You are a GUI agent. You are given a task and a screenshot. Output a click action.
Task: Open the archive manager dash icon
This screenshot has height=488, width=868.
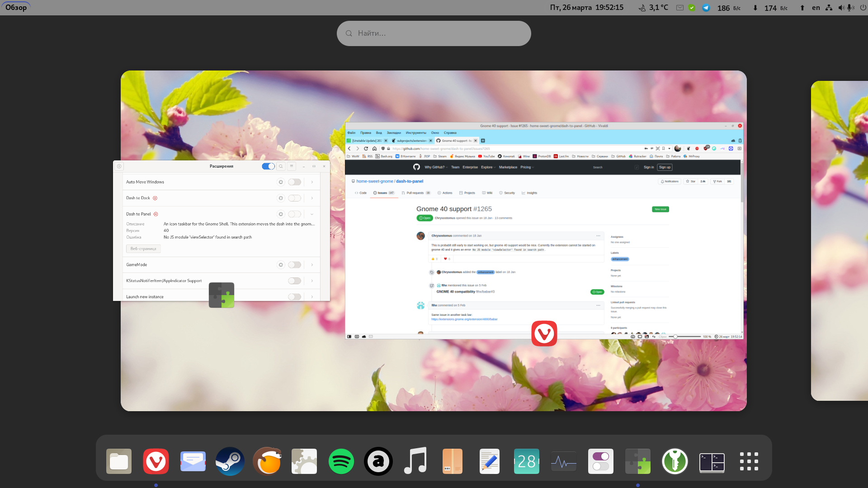453,461
